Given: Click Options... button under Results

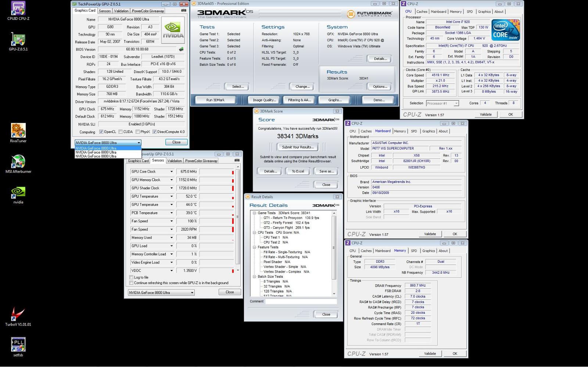Looking at the screenshot, I should point(380,87).
